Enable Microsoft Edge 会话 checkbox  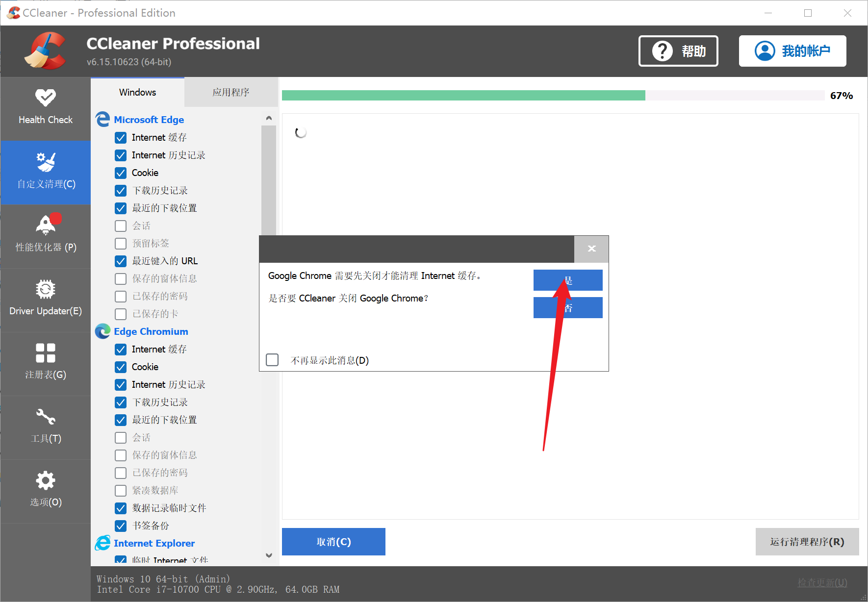121,226
